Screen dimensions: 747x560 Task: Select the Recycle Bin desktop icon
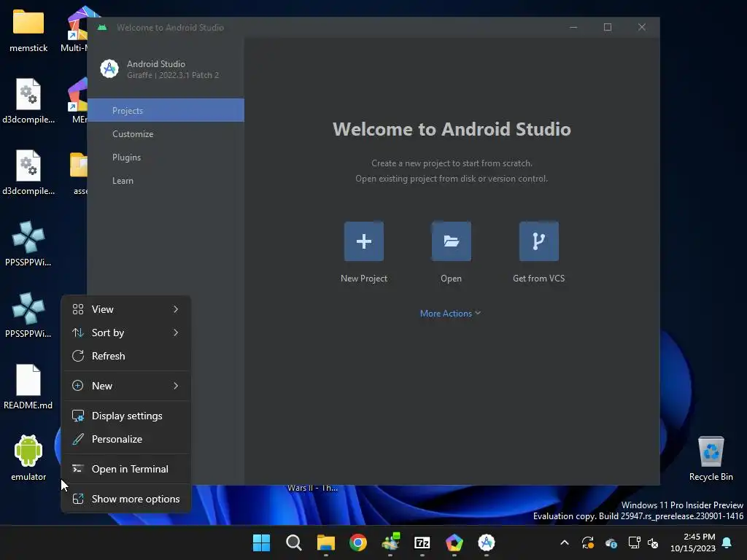(711, 459)
